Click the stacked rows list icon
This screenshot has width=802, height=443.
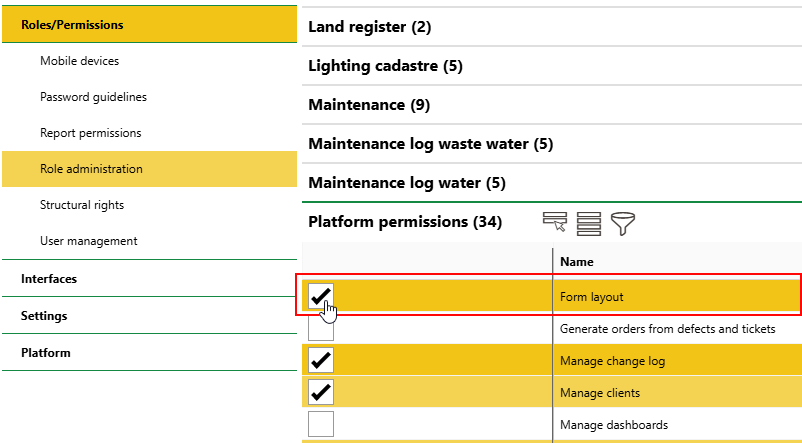[x=588, y=223]
